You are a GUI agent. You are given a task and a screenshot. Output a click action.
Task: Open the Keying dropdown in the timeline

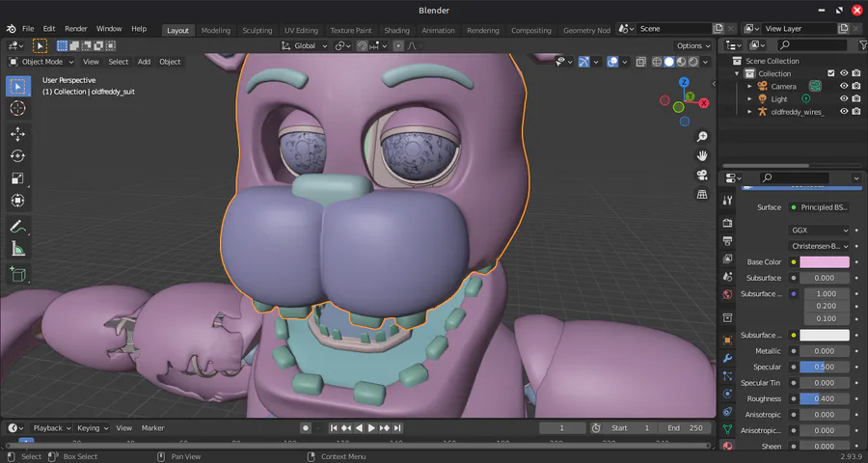click(x=93, y=428)
